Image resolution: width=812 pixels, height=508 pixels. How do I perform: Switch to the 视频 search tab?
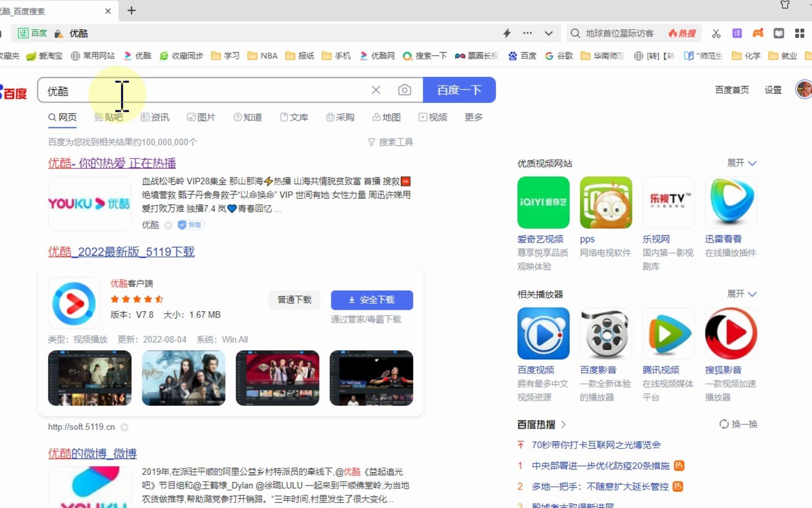(433, 117)
